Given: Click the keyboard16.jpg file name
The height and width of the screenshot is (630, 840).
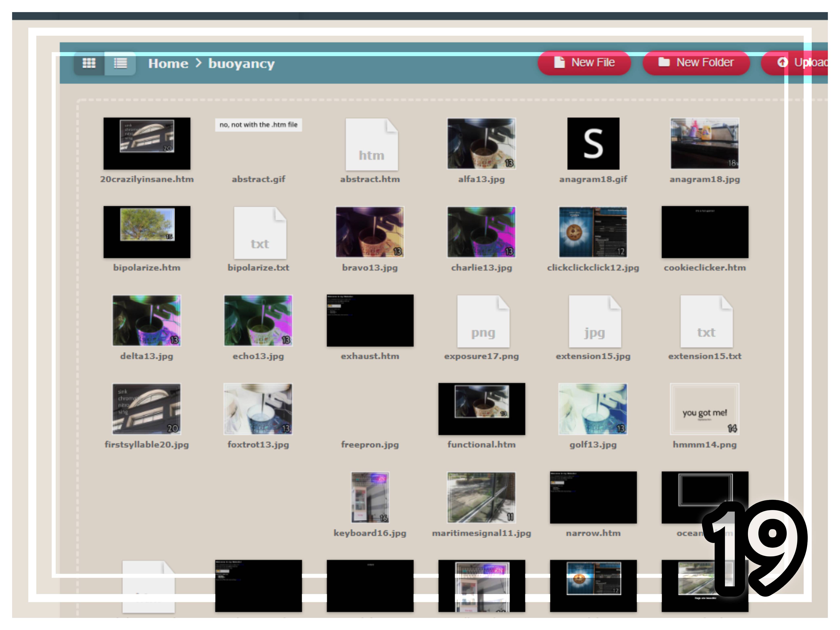Looking at the screenshot, I should coord(370,533).
